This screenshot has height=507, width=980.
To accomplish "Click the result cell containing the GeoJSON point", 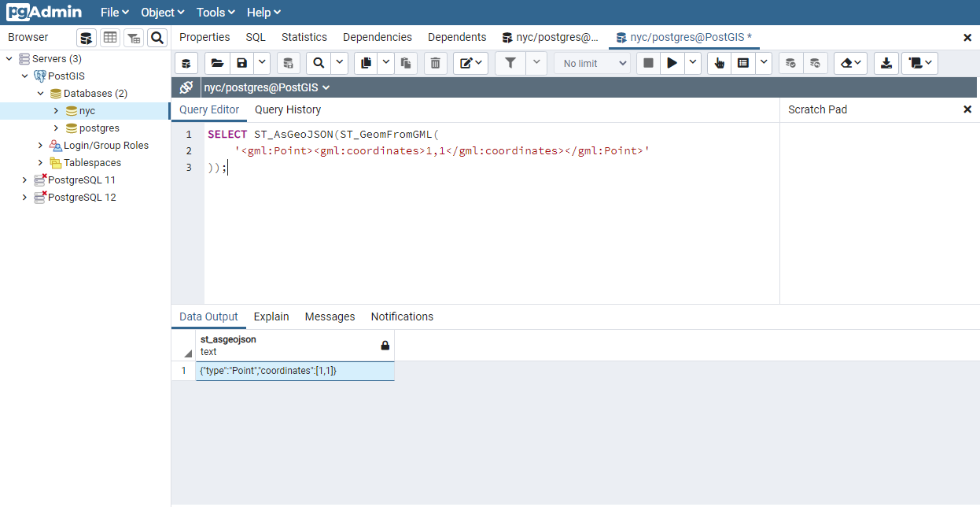I will tap(295, 370).
